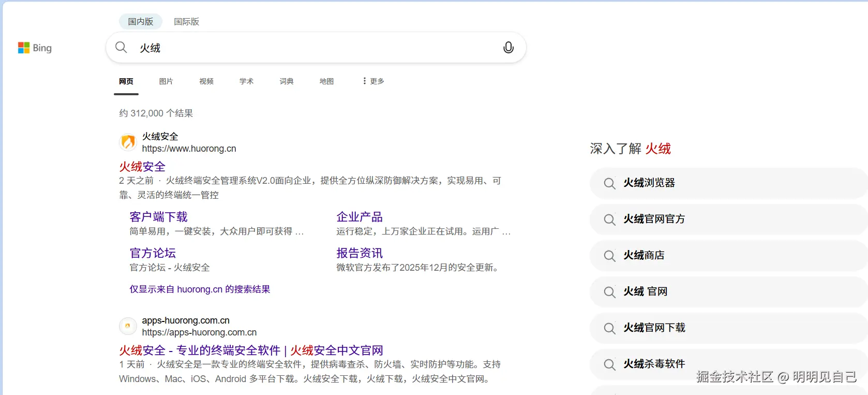Click the 火绒安全 orange shield favicon
Image resolution: width=868 pixels, height=395 pixels.
(128, 142)
